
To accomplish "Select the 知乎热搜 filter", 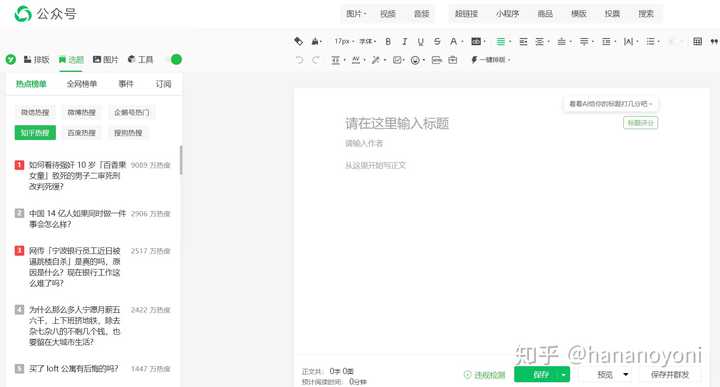I will 35,133.
